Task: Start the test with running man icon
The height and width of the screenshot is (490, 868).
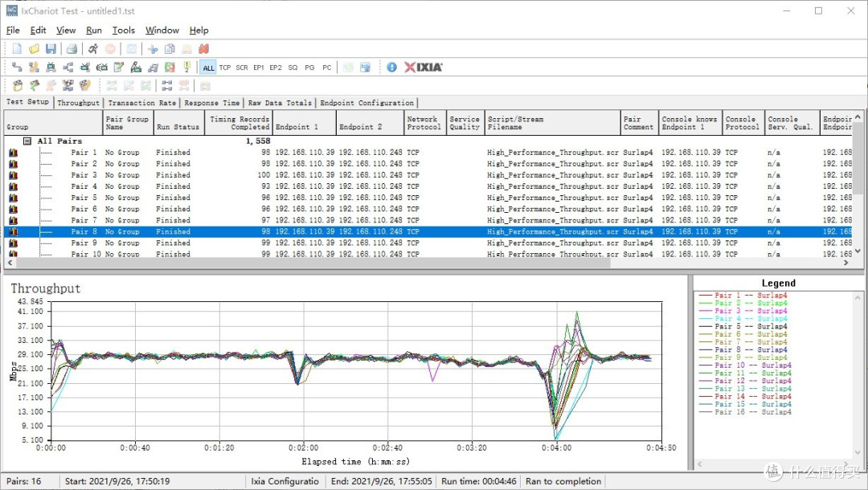Action: (x=93, y=49)
